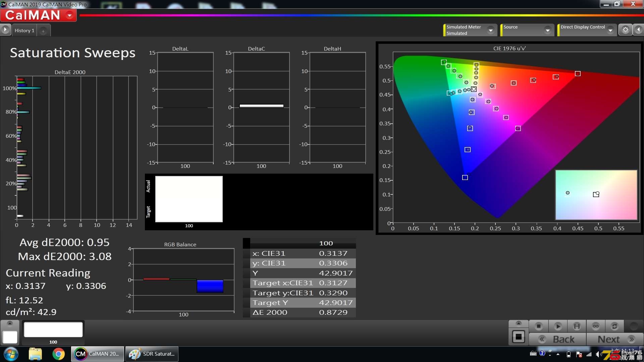Open the settings gear in top bar

[x=625, y=30]
